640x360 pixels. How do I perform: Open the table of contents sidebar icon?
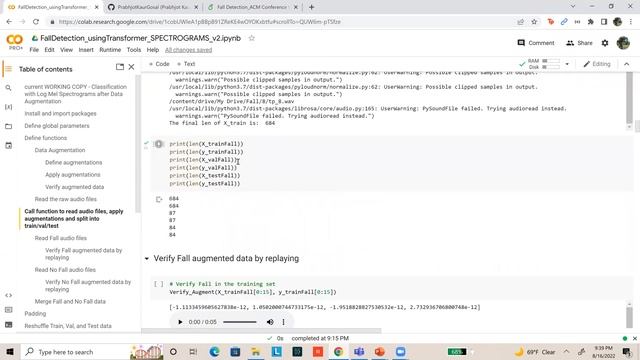[9, 69]
